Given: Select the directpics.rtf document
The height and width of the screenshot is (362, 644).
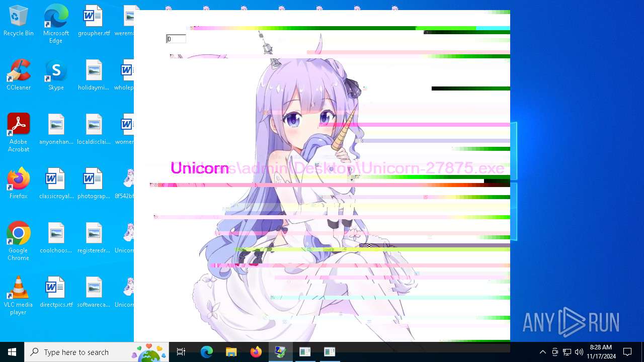Looking at the screenshot, I should point(56,293).
